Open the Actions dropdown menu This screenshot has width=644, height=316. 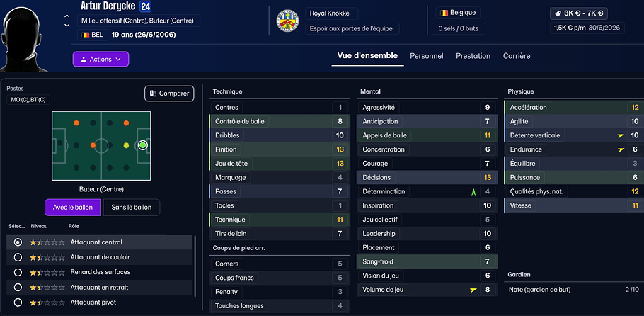(100, 59)
